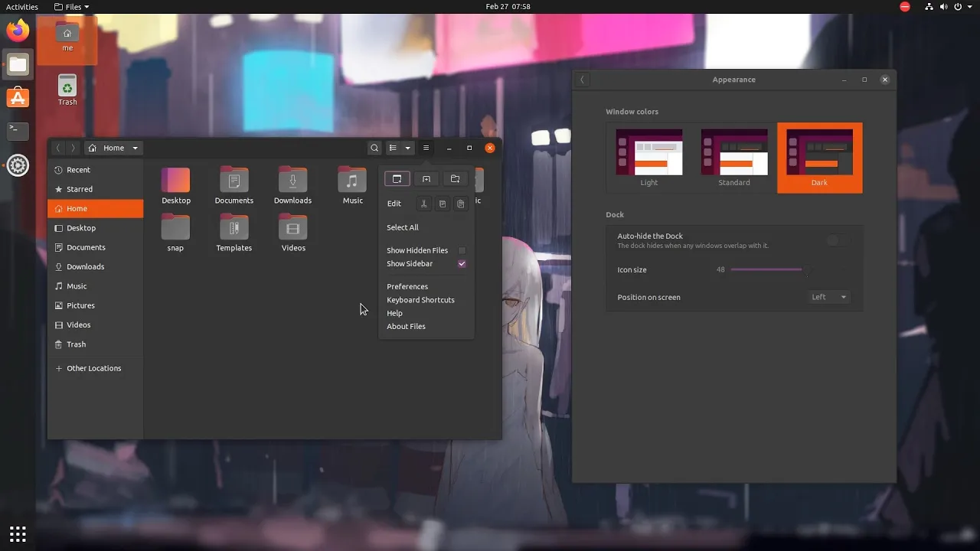Screen dimensions: 980x551
Task: Select the Light window color
Action: click(x=649, y=158)
